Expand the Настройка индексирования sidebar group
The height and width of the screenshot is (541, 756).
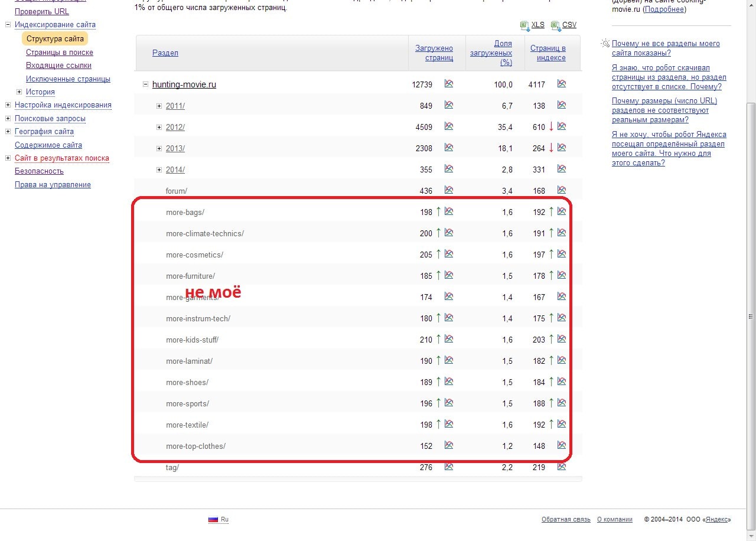coord(8,105)
